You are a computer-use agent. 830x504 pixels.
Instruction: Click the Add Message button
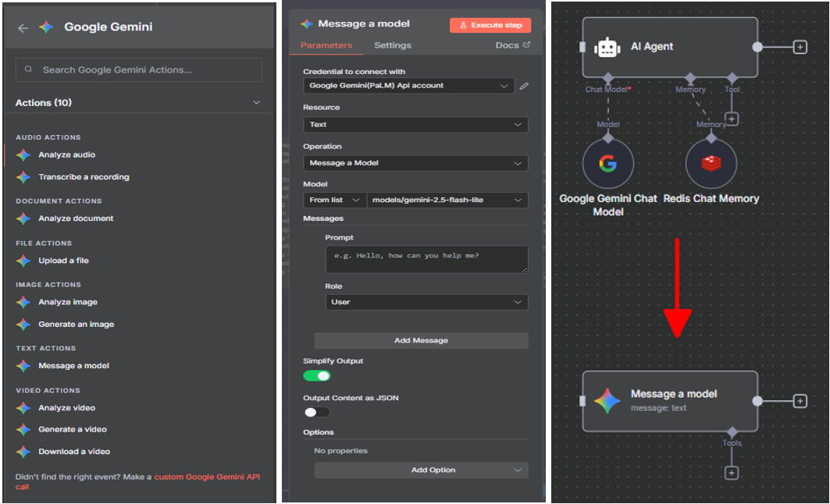[x=422, y=341]
